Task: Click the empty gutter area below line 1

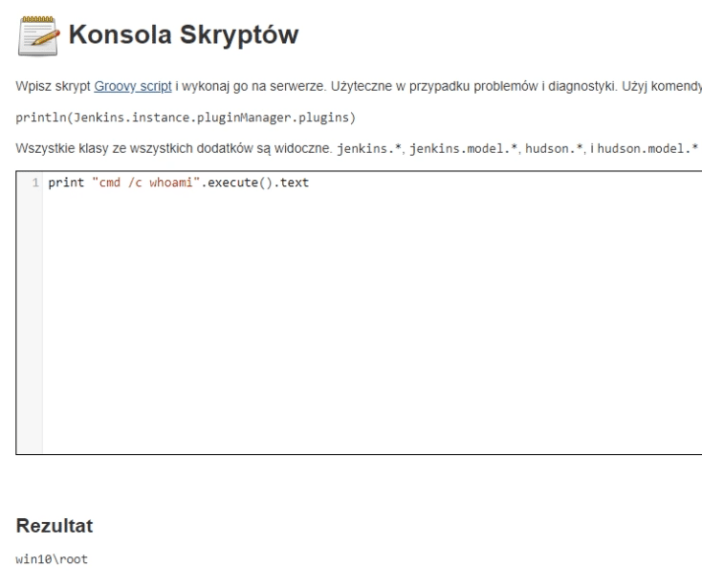Action: (30, 322)
